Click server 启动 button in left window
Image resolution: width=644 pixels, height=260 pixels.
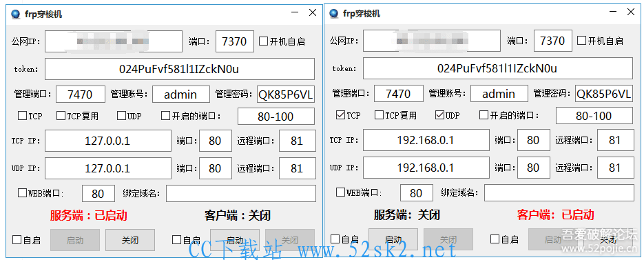click(75, 240)
